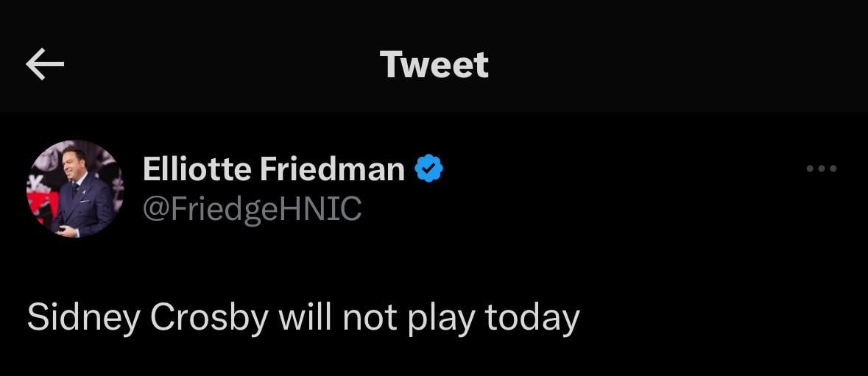This screenshot has width=868, height=376.
Task: Click the surname "Friedman" in the display name
Action: pos(331,169)
